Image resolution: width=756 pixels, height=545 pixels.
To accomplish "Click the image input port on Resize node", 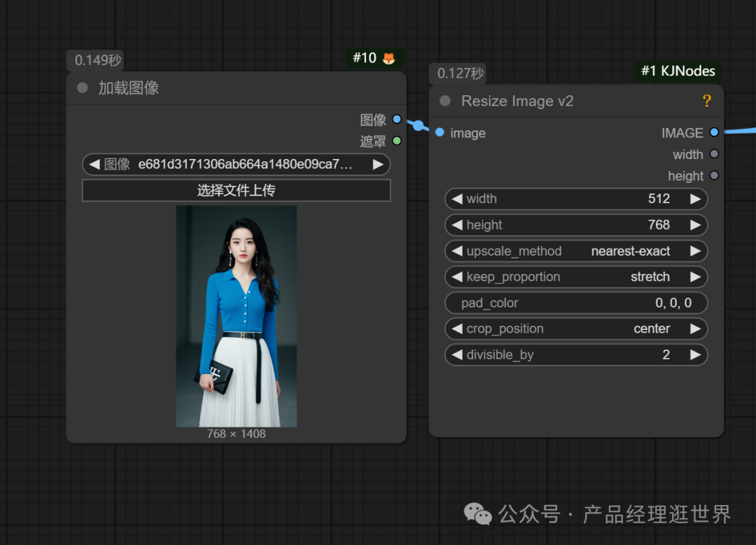I will [440, 132].
